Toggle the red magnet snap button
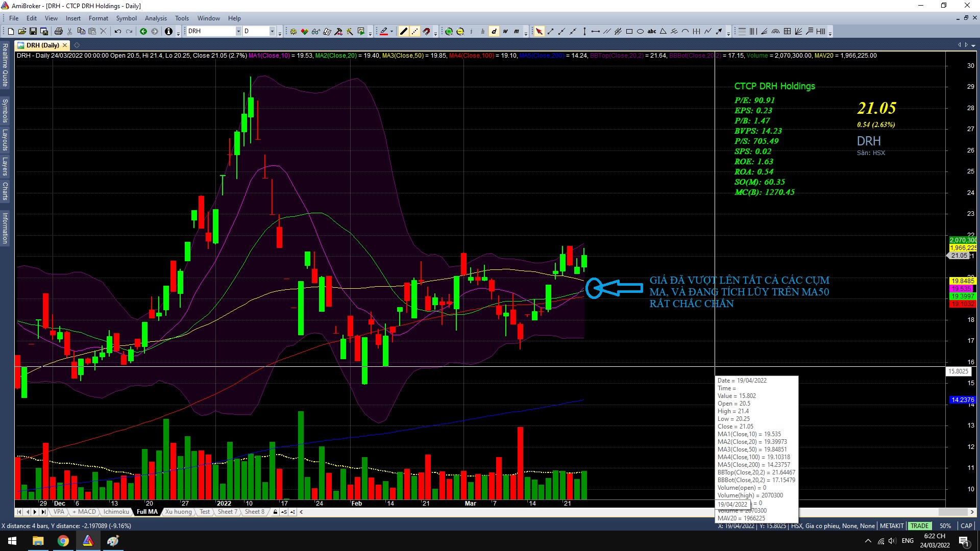Viewport: 980px width, 551px height. point(426,32)
